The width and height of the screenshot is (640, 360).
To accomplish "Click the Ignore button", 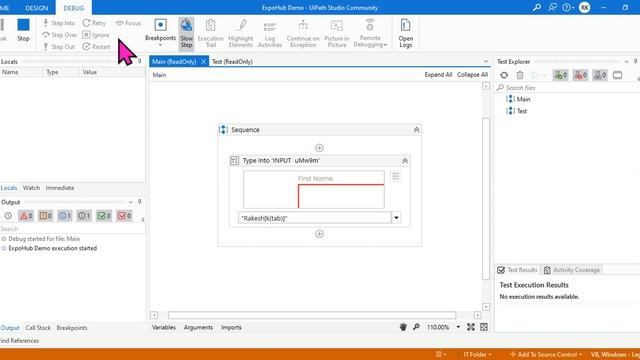I will click(x=96, y=35).
